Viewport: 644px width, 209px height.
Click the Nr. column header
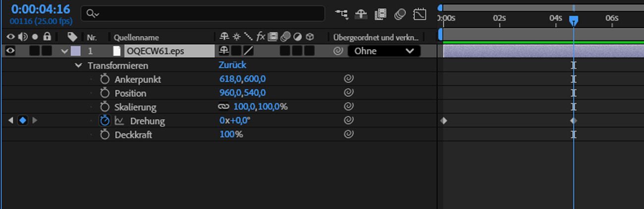click(x=92, y=37)
